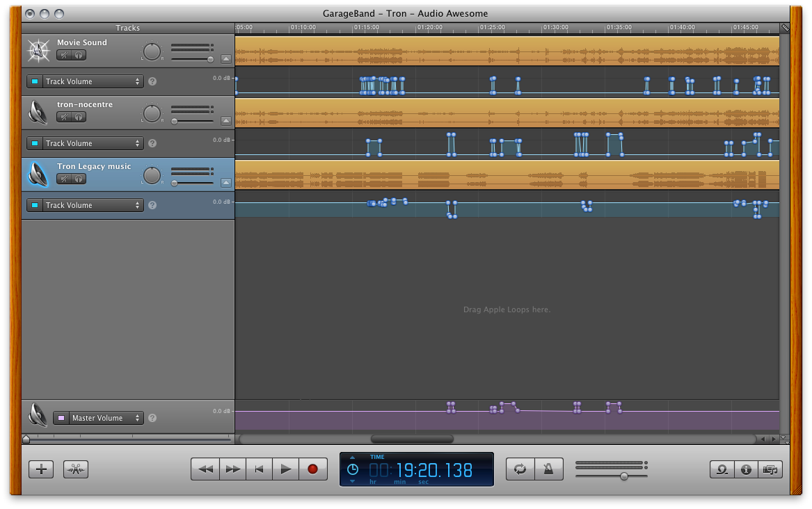The image size is (812, 509).
Task: Click the time display 19:20.138
Action: [434, 470]
